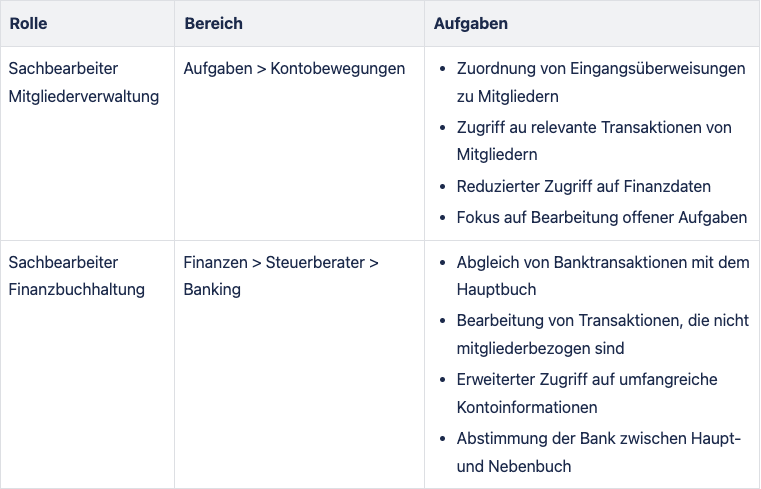Click the Bereich column header
Image resolution: width=761 pixels, height=489 pixels.
pos(214,23)
